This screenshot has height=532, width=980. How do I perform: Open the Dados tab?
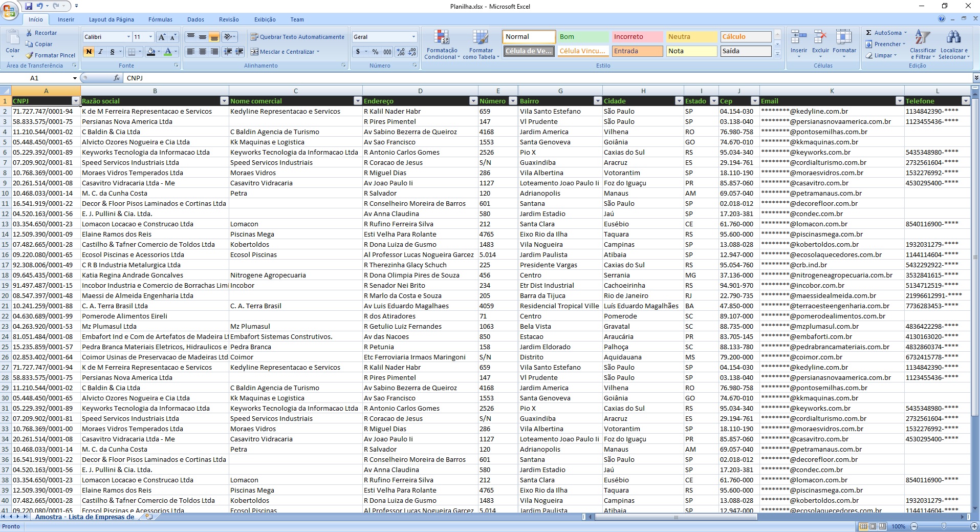[195, 19]
